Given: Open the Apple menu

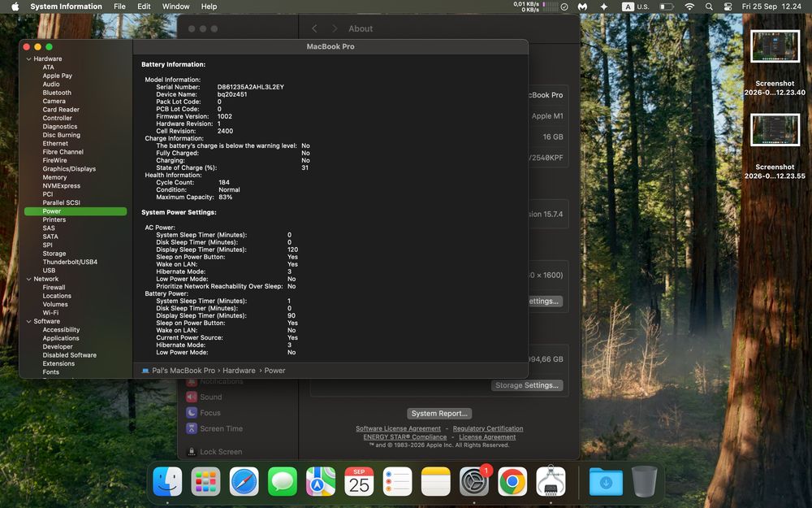Looking at the screenshot, I should click(x=15, y=7).
